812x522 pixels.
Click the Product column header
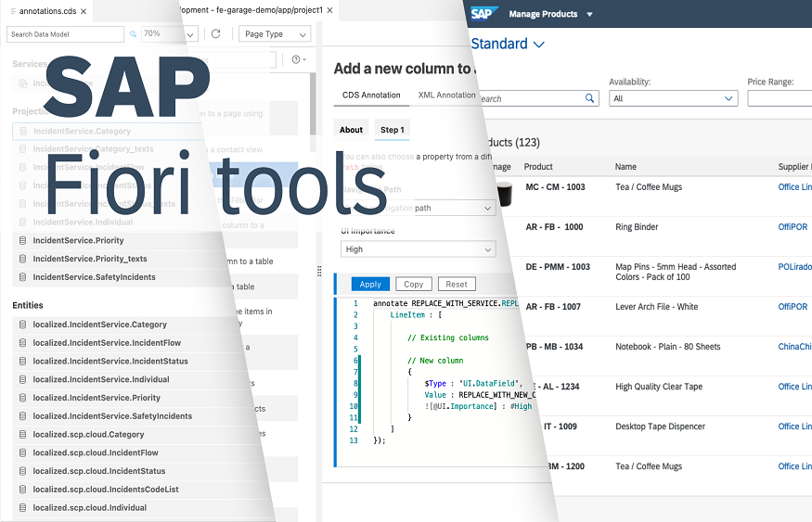point(538,167)
